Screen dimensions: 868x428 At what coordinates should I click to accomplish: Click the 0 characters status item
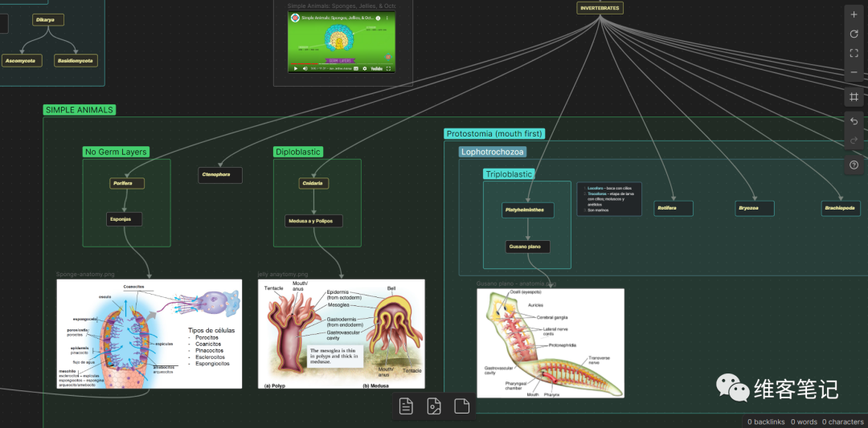843,422
